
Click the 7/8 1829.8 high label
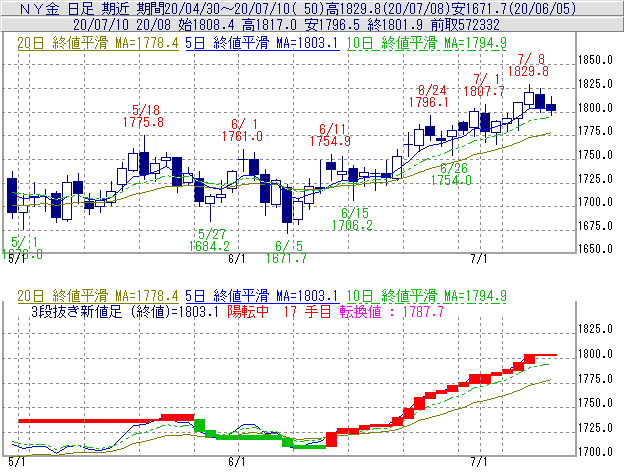click(x=528, y=66)
